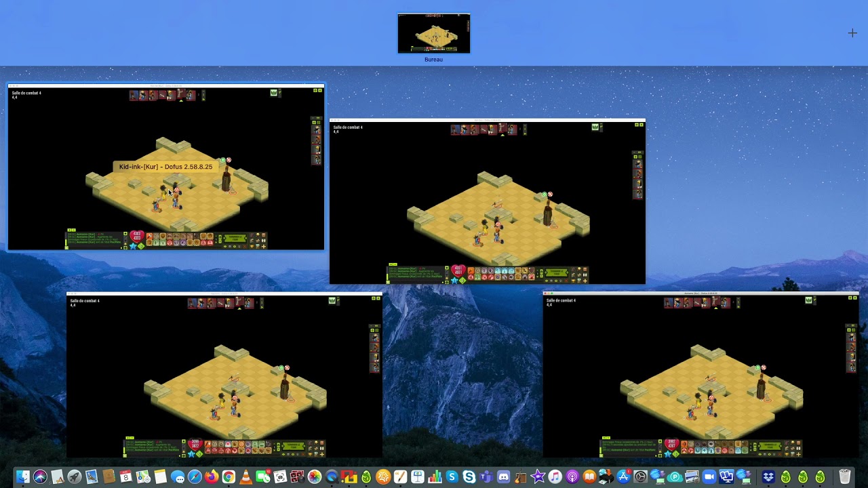Select the upper-right Dofus window
The height and width of the screenshot is (488, 868).
pyautogui.click(x=488, y=202)
